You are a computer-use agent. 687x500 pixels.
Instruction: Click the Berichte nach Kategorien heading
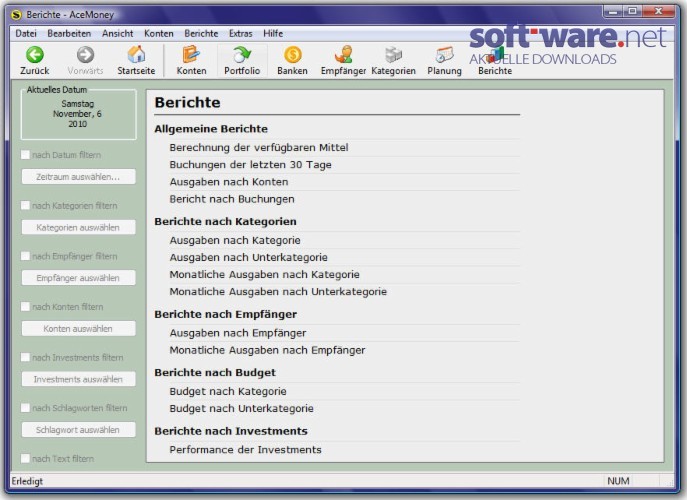[x=225, y=221]
